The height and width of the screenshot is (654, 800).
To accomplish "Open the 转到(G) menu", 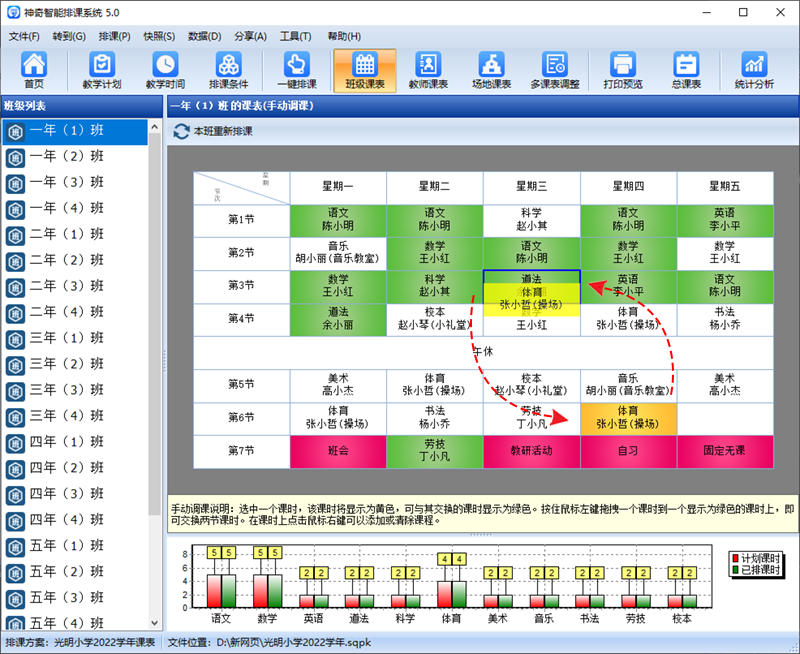I will pos(69,36).
